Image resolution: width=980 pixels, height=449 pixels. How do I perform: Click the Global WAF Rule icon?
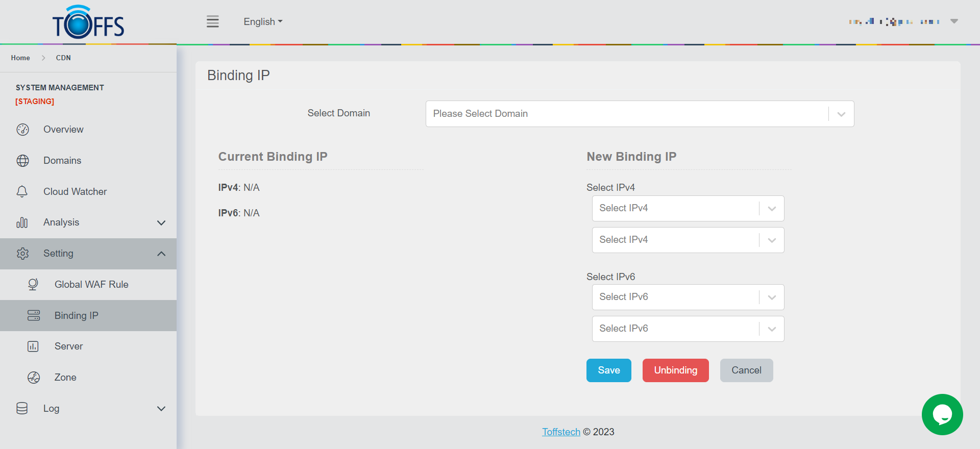click(33, 285)
